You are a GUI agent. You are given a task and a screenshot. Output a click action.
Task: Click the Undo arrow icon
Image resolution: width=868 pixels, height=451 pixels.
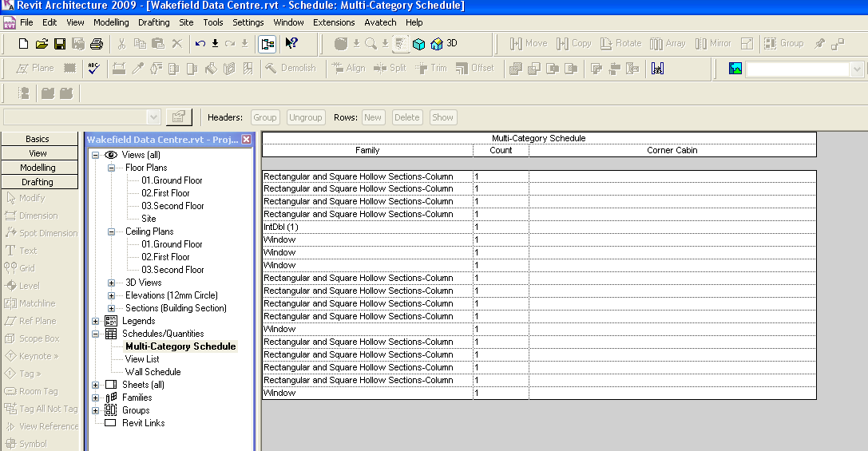200,43
